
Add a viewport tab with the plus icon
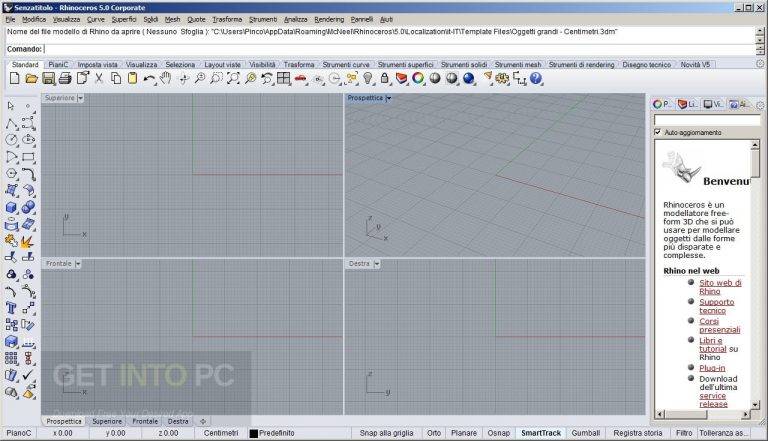(203, 421)
